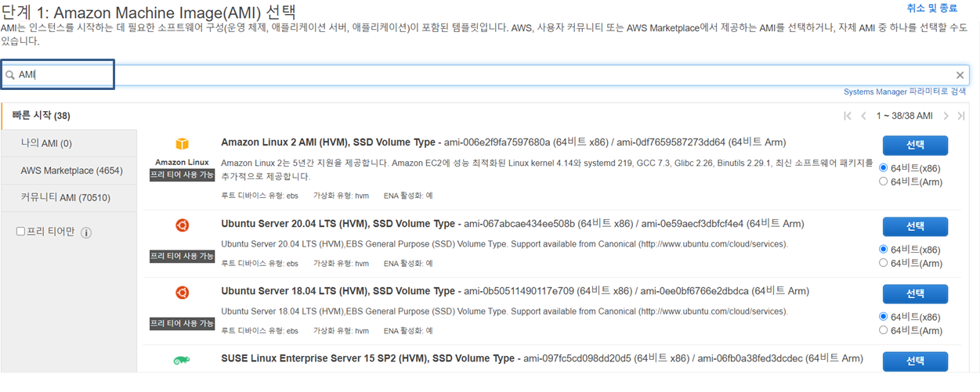Open the free tier info icon
This screenshot has height=392, width=980.
click(x=87, y=232)
